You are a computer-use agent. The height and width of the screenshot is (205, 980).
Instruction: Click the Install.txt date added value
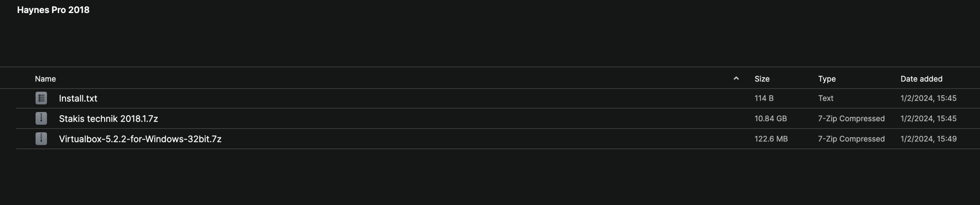coord(928,98)
